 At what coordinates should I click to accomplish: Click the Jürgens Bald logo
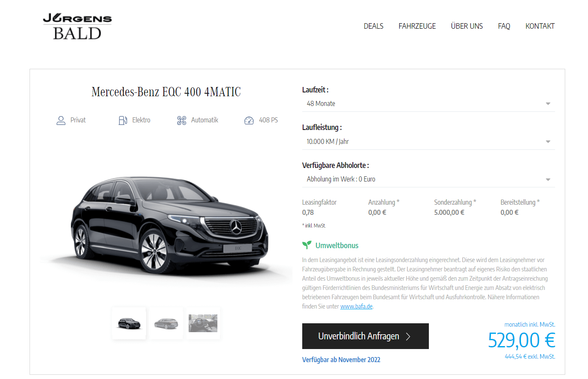77,27
